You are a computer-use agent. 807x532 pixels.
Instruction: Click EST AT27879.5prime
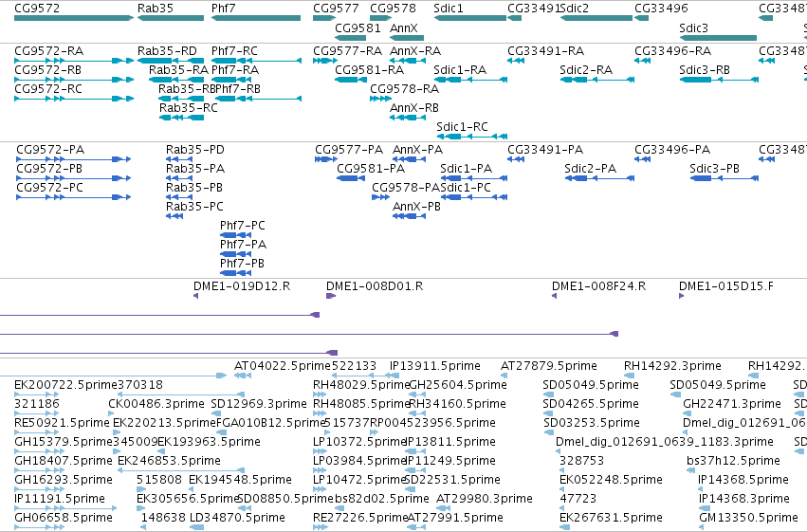click(x=505, y=376)
